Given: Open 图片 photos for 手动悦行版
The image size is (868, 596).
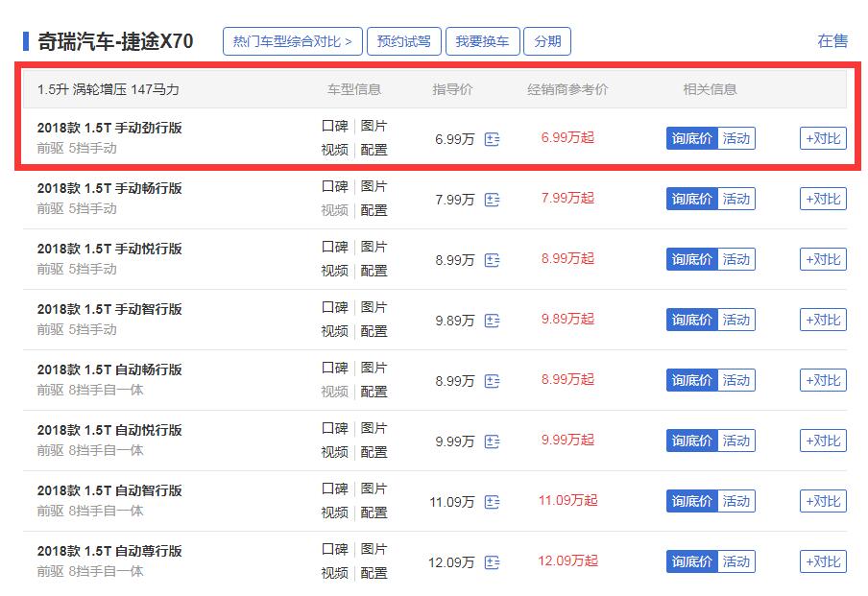Looking at the screenshot, I should pyautogui.click(x=374, y=247).
